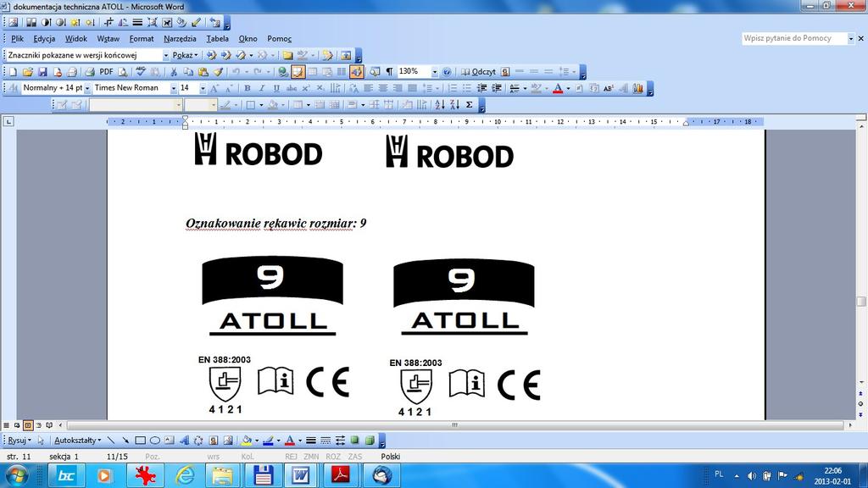The height and width of the screenshot is (488, 868).
Task: Click the help question input field
Action: (x=795, y=38)
